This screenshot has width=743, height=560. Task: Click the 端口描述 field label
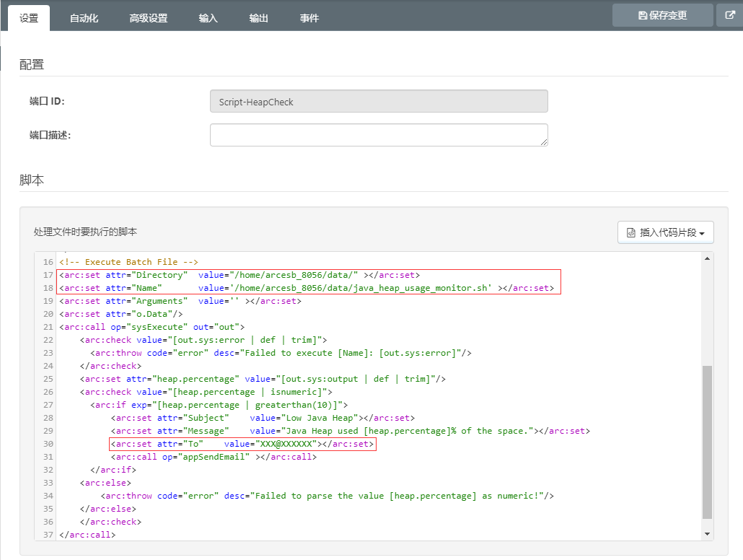click(x=50, y=135)
